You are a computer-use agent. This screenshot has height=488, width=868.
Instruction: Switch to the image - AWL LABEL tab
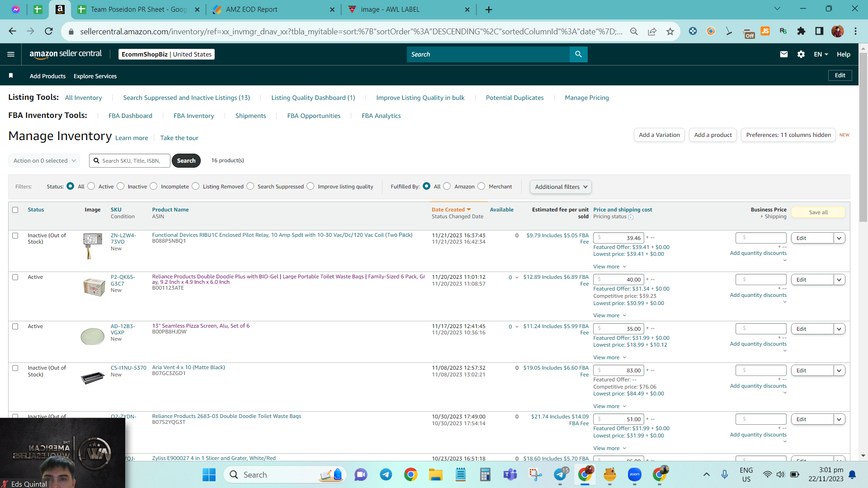pyautogui.click(x=409, y=9)
